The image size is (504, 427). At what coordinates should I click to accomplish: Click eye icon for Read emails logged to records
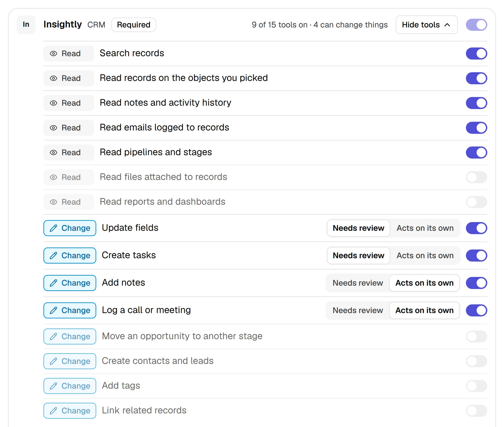click(53, 128)
